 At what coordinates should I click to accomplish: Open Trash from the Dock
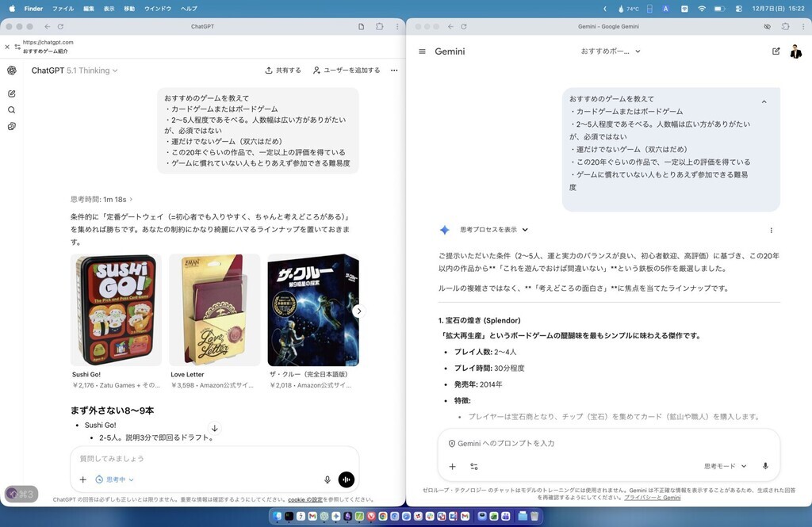point(534,516)
